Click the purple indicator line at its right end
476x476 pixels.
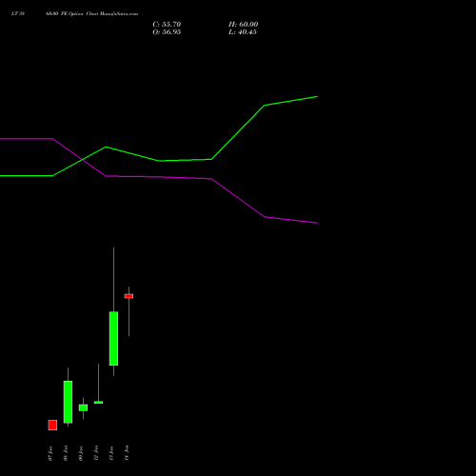click(316, 223)
